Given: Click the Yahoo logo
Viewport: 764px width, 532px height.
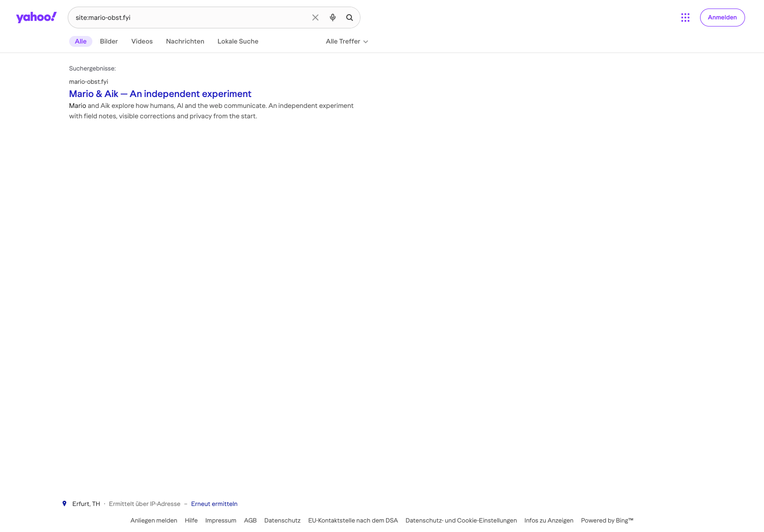Looking at the screenshot, I should click(36, 17).
